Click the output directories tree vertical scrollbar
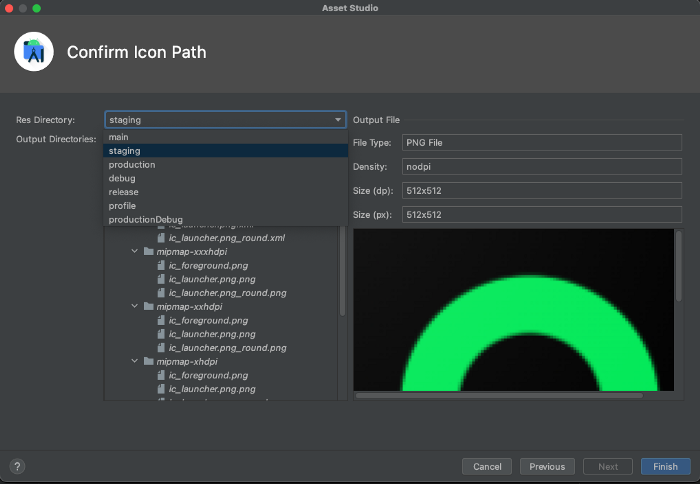This screenshot has height=484, width=700. pos(342,271)
